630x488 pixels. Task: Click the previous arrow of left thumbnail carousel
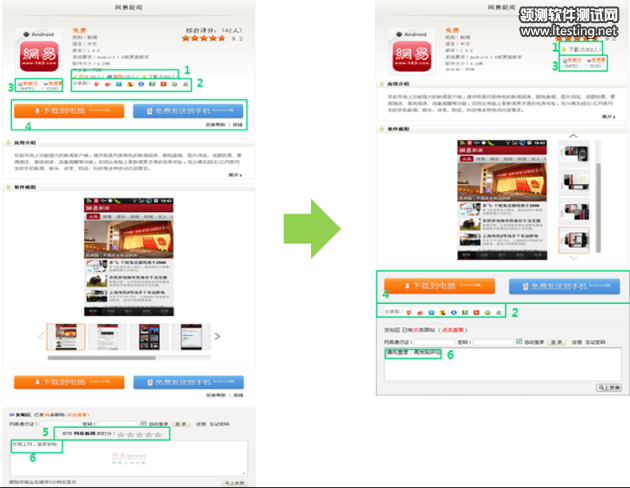click(40, 337)
